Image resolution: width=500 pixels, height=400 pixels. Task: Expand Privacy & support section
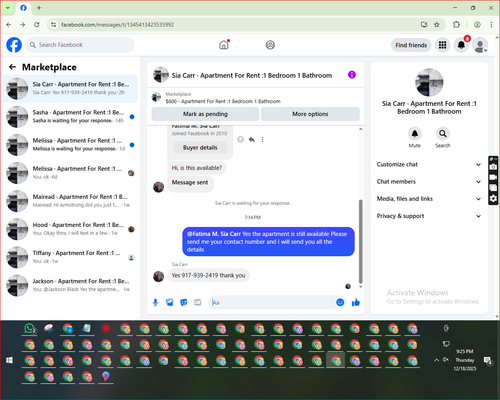(x=429, y=216)
